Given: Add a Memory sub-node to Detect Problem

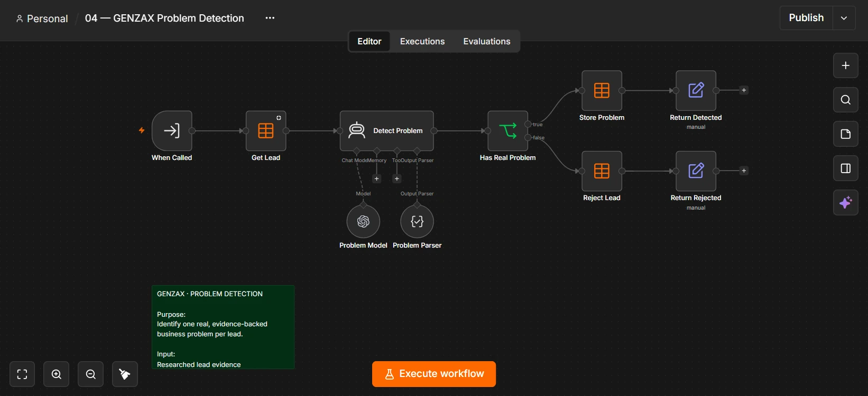Looking at the screenshot, I should click(377, 179).
